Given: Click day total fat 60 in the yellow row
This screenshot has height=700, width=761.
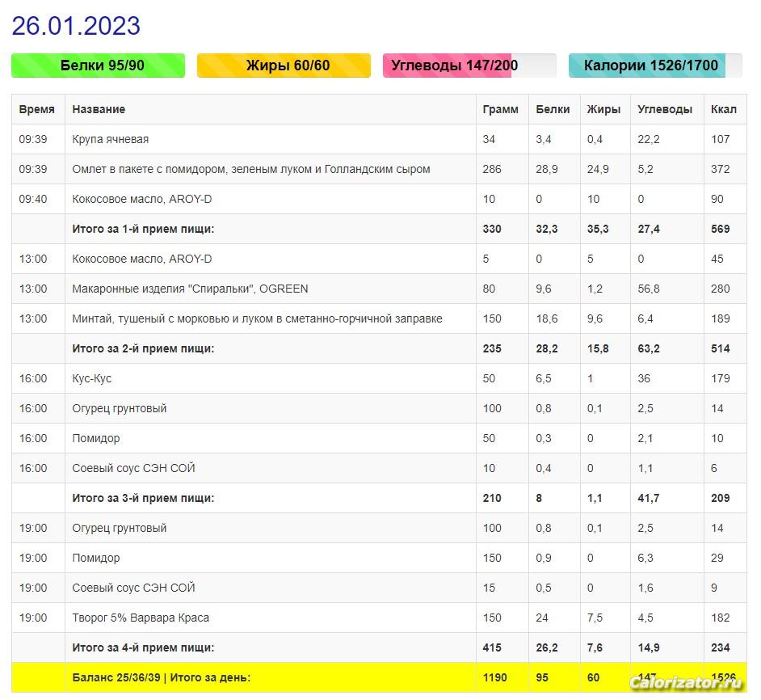Looking at the screenshot, I should click(x=593, y=677).
